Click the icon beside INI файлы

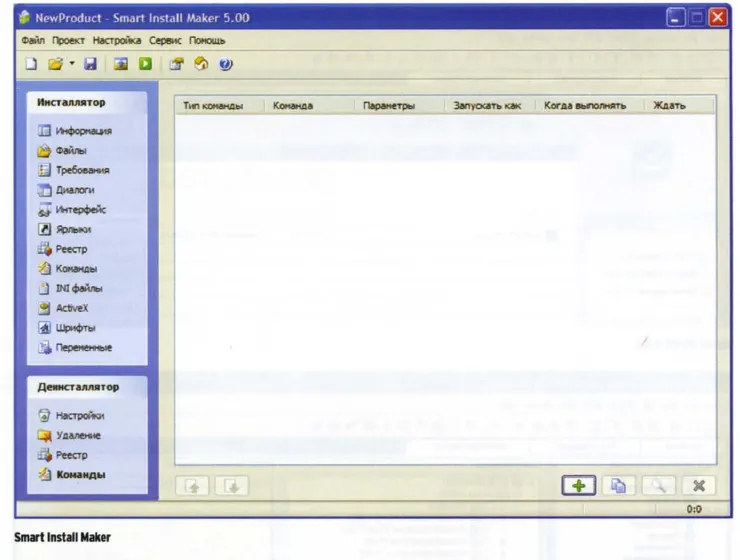[x=44, y=288]
